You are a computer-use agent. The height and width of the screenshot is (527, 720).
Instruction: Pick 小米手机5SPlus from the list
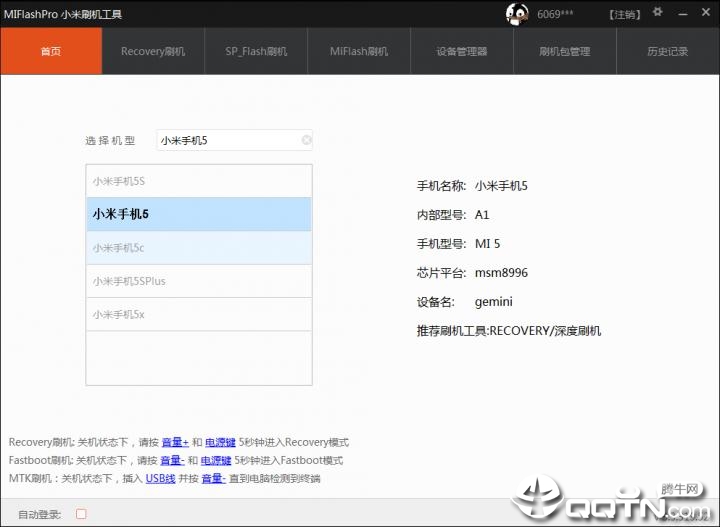199,281
